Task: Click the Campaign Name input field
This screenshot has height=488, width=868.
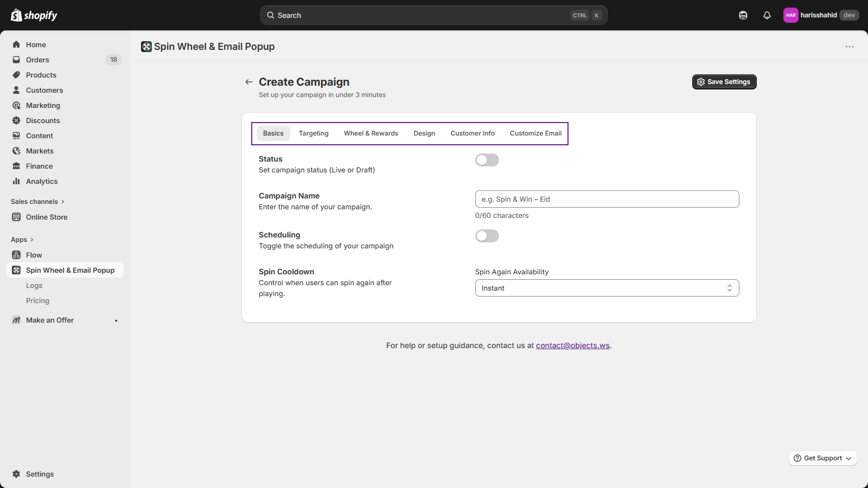Action: click(607, 199)
